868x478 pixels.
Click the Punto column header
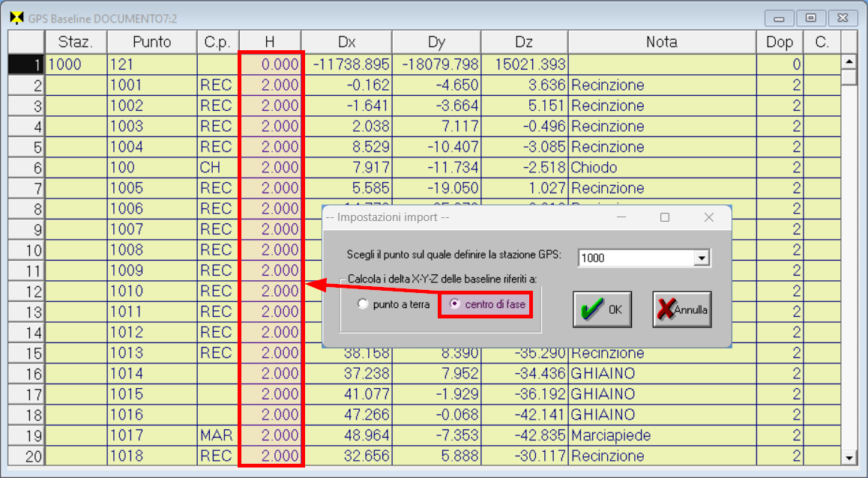click(x=151, y=42)
